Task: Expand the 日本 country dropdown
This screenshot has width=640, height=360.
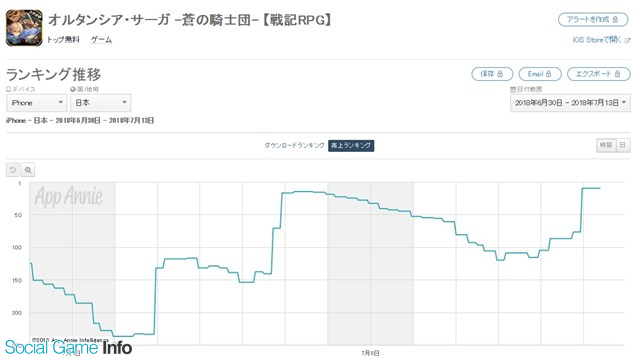Action: [100, 103]
